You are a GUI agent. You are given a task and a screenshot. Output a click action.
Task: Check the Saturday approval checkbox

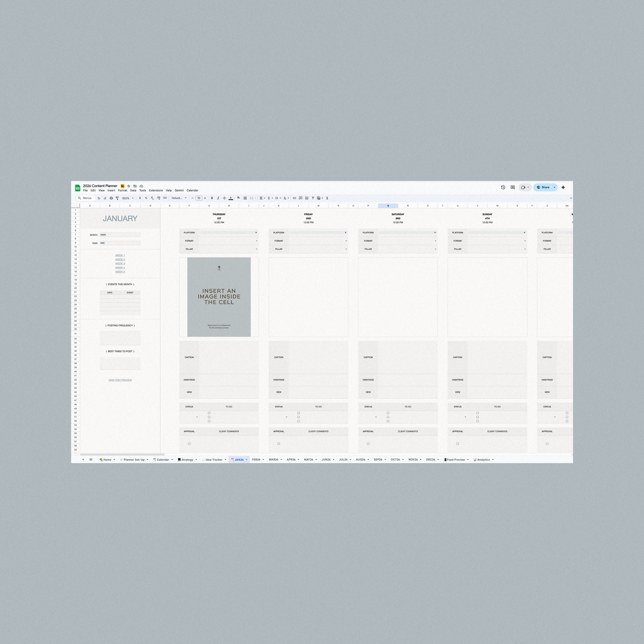(368, 443)
